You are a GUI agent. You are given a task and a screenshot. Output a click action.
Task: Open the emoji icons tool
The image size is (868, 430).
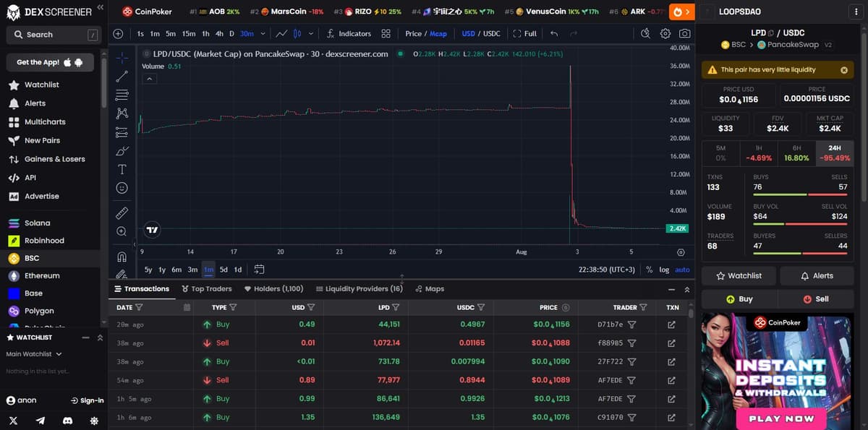122,188
